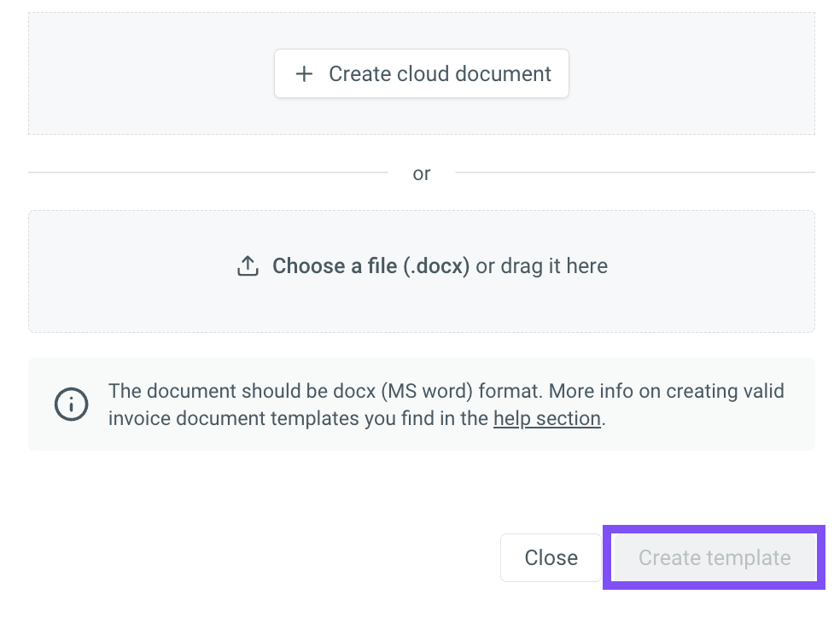Click the '(.docx)' extension text in upload area
The image size is (840, 635).
[x=436, y=265]
